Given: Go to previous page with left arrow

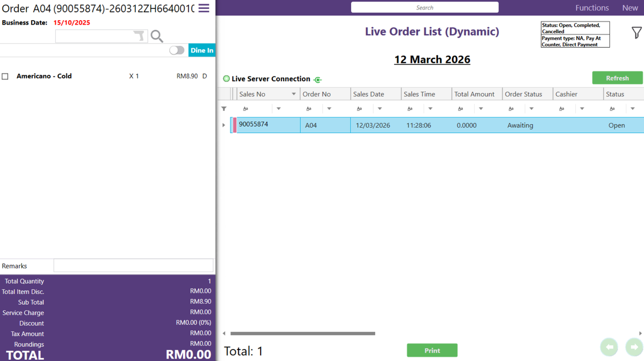Looking at the screenshot, I should pyautogui.click(x=609, y=347).
